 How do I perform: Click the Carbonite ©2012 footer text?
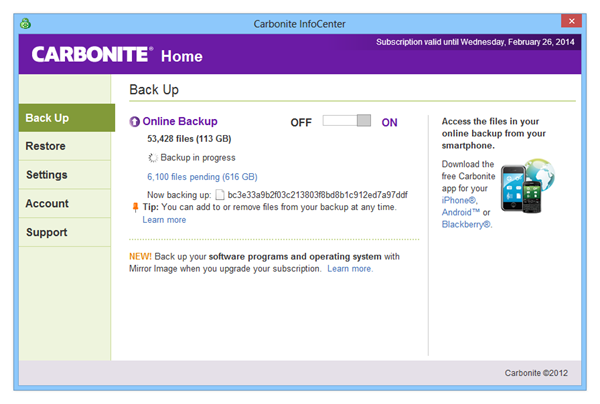tap(536, 373)
